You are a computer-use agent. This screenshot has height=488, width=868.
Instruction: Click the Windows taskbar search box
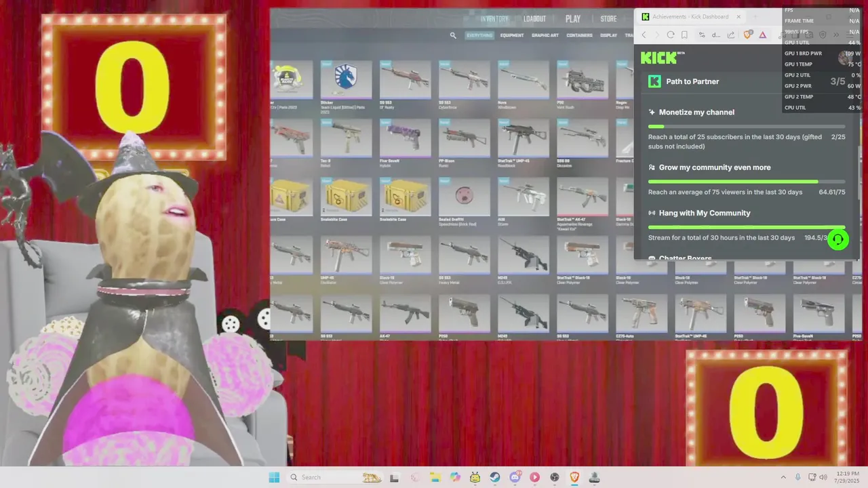(336, 477)
